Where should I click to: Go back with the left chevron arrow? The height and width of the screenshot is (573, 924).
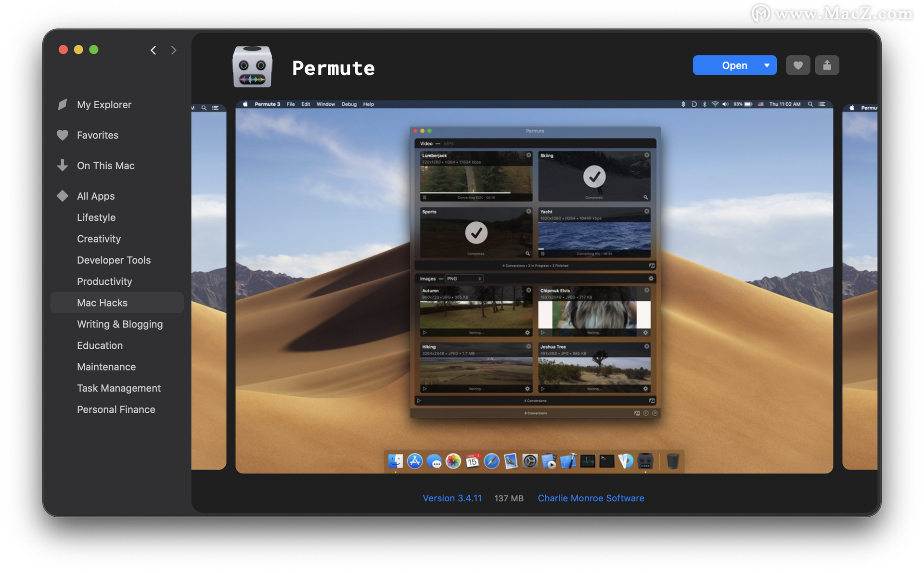tap(153, 50)
